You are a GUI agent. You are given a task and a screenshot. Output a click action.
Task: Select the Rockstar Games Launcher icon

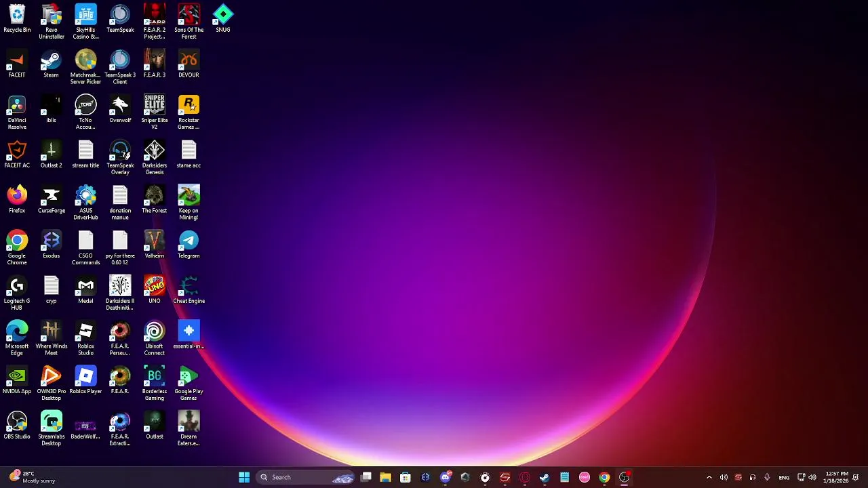(x=189, y=113)
